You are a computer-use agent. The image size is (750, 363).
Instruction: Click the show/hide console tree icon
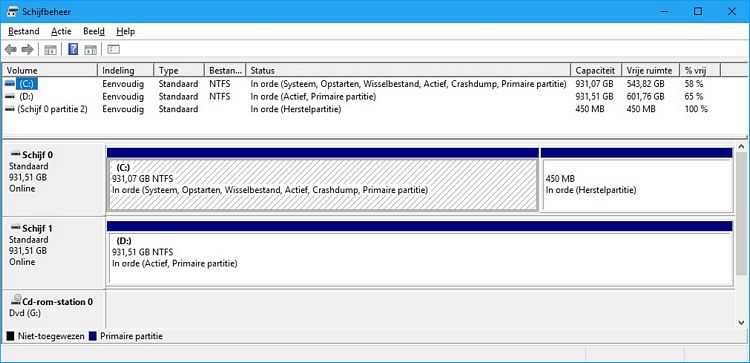(50, 49)
